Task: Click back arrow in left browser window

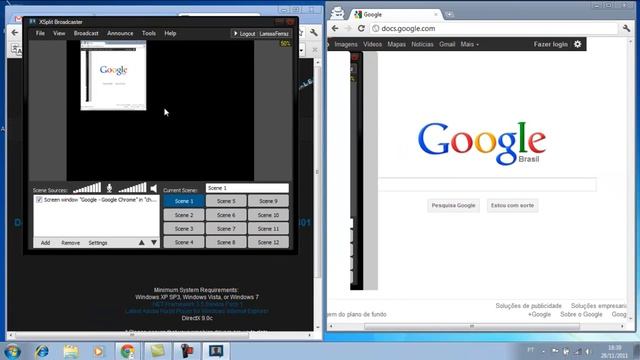Action: 15,33
